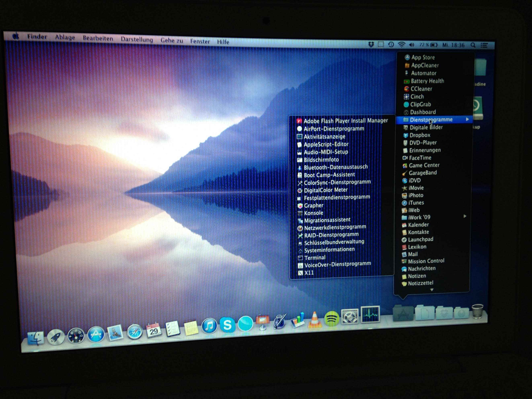The image size is (532, 399).
Task: Open Launchpad rocket icon in Dock
Action: click(x=56, y=337)
